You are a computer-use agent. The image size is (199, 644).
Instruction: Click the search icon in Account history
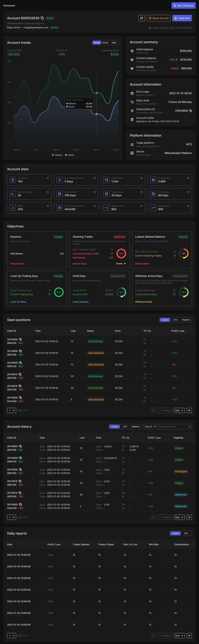pos(189,426)
